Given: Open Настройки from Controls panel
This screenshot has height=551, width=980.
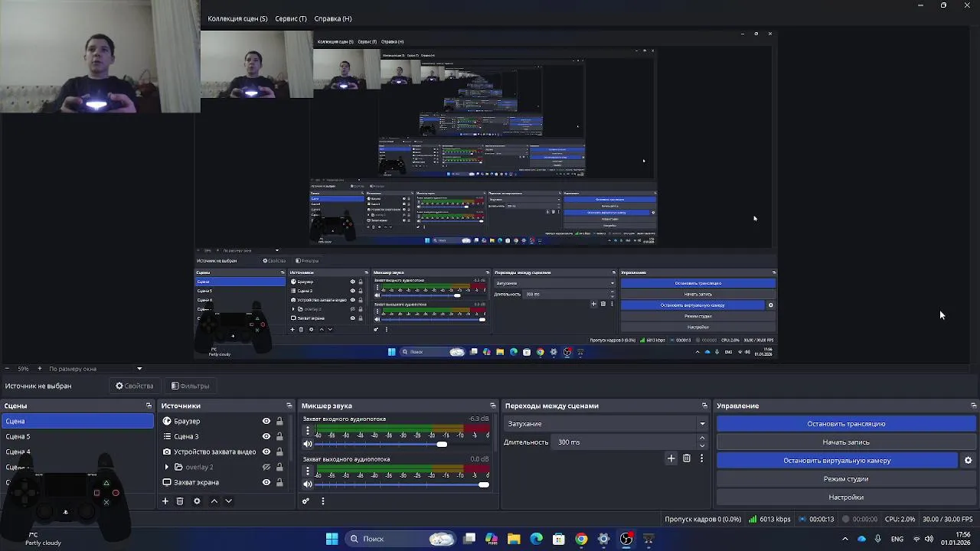Looking at the screenshot, I should [846, 497].
